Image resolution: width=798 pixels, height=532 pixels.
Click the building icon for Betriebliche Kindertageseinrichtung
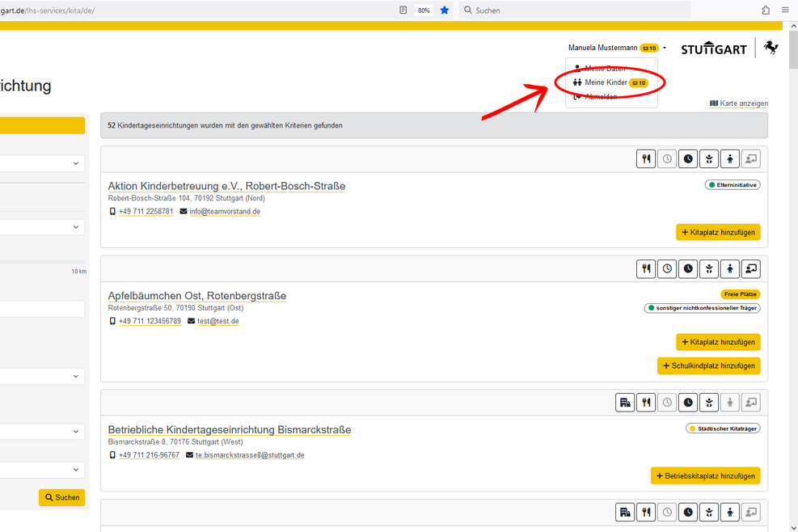625,402
